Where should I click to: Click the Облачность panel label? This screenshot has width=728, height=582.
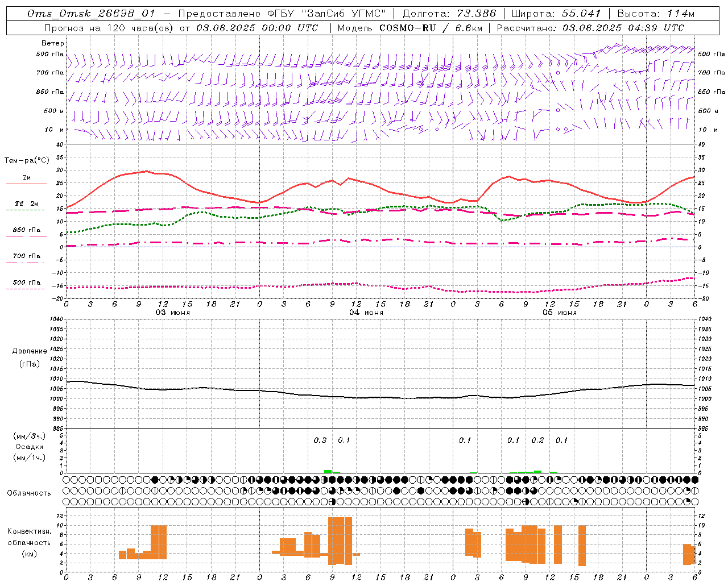[29, 493]
